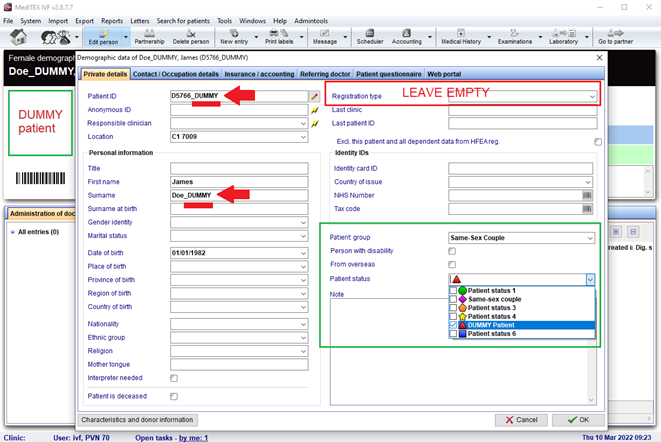Switch to Contact / Occupation details tab
661x442 pixels.
click(x=176, y=74)
